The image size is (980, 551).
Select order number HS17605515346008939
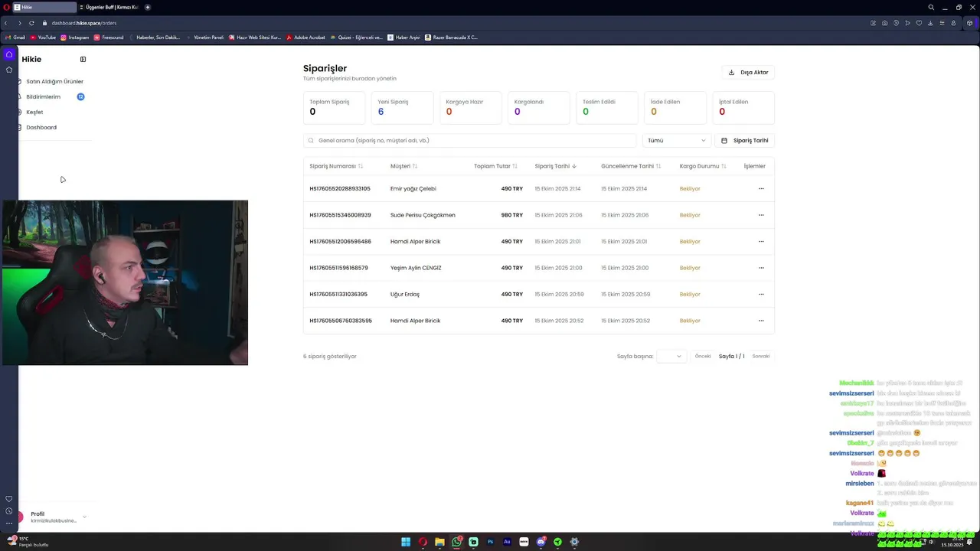[x=340, y=215]
